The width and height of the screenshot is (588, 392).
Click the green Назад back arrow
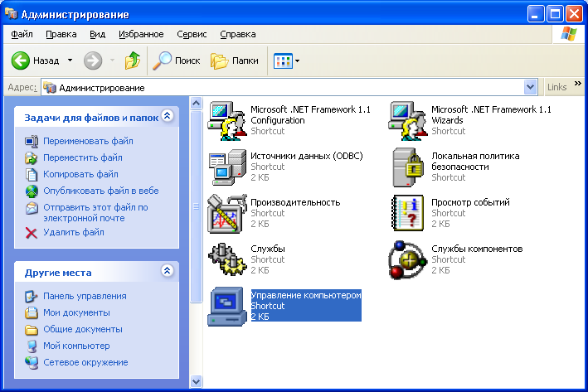point(20,60)
